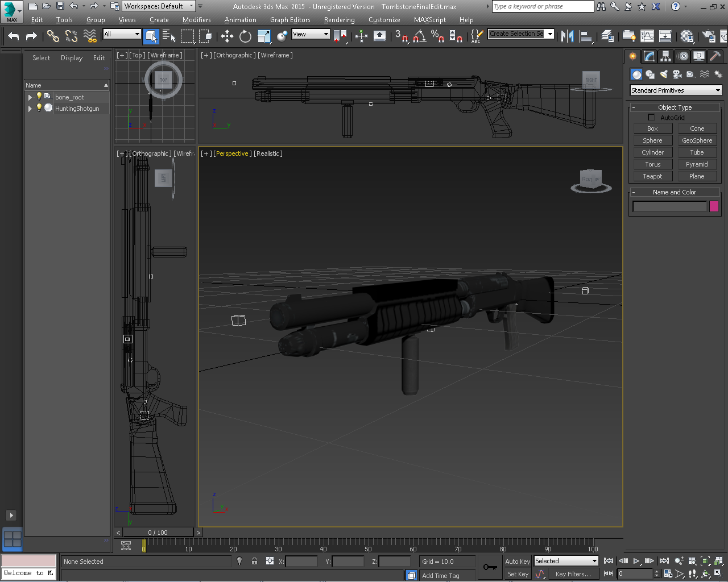Click the pink MAXScript listener mini field
This screenshot has height=582, width=728.
[x=28, y=561]
